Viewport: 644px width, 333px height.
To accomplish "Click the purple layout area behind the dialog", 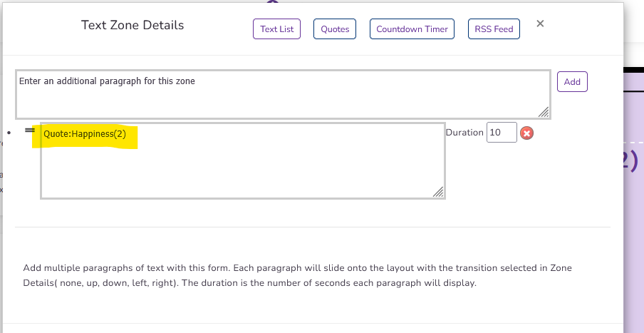I will 633,214.
